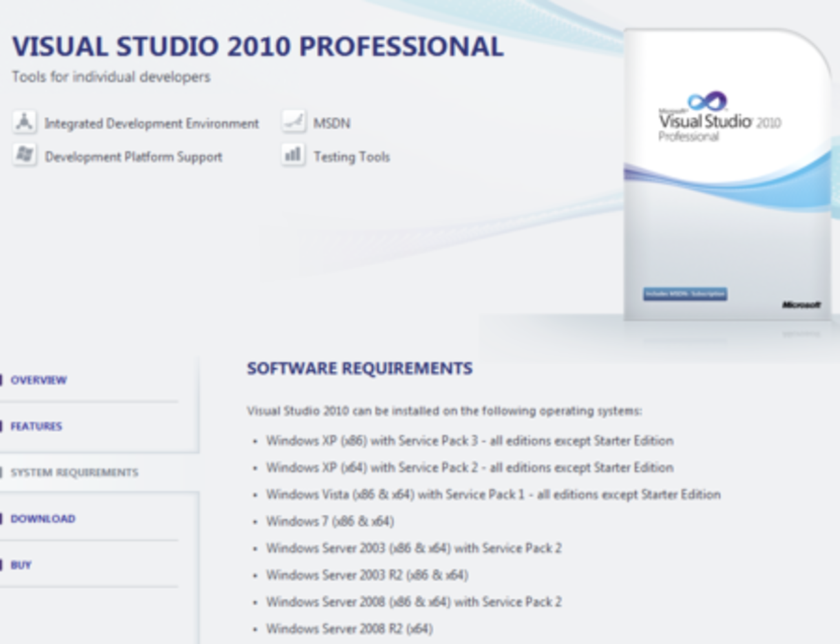Click the Integrated Development Environment label
This screenshot has width=840, height=644.
152,123
